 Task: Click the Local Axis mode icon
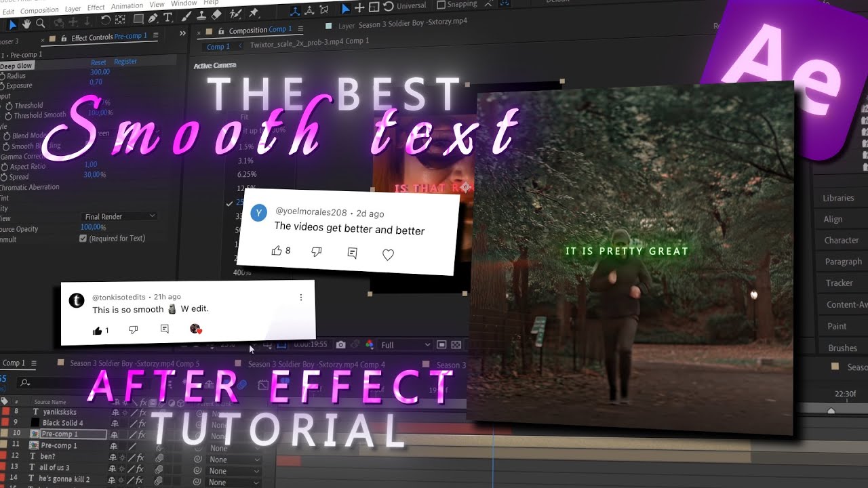coord(296,11)
